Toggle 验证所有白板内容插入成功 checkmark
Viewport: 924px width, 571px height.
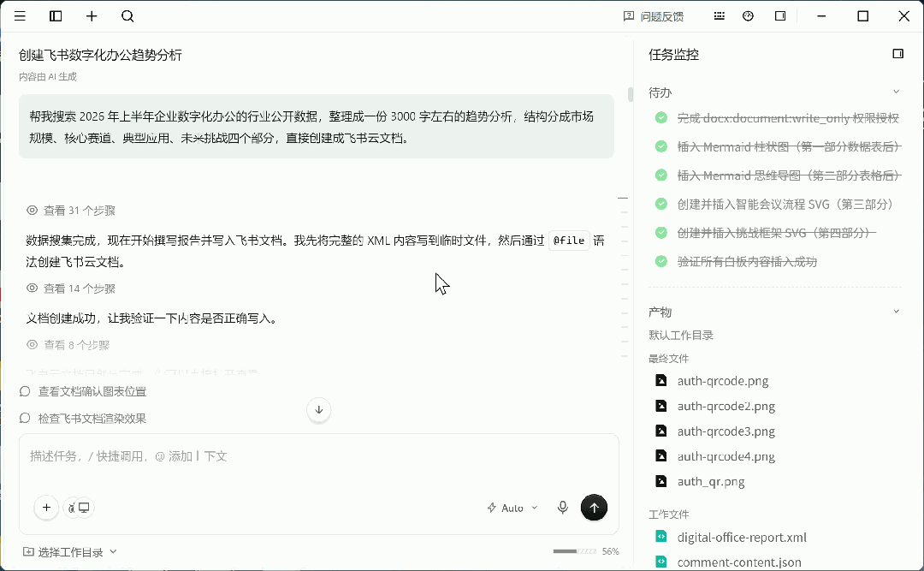(661, 261)
